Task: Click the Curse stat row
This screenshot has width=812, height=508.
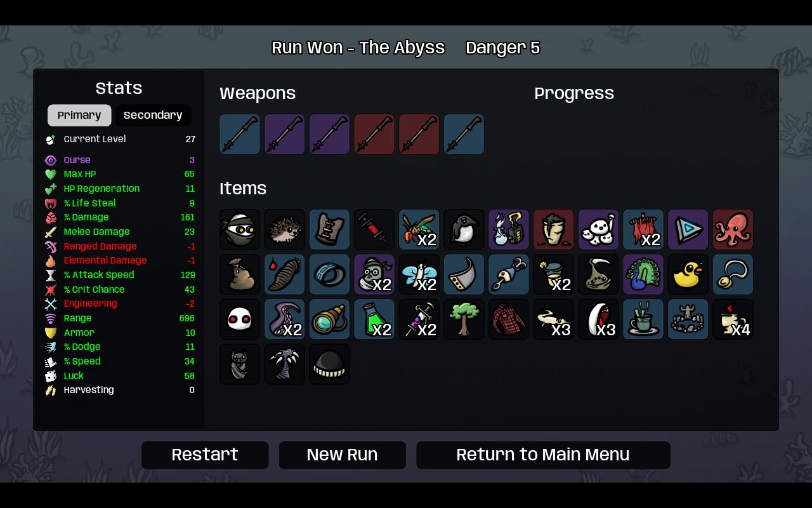Action: [120, 160]
